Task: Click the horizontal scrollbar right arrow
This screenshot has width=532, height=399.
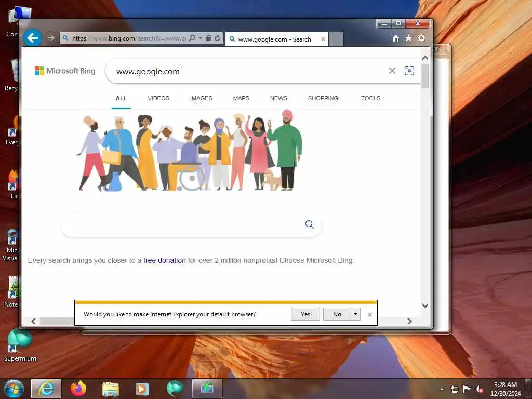Action: [409, 321]
